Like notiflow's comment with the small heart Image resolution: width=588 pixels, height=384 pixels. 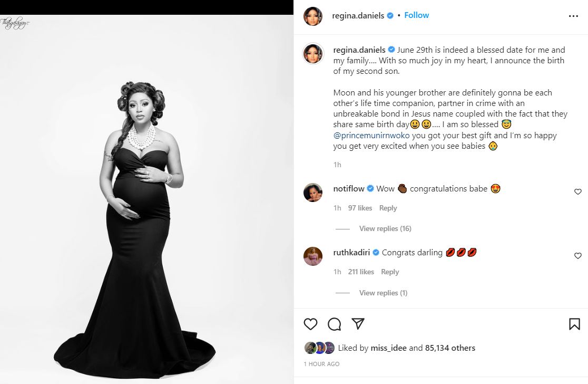(x=577, y=191)
